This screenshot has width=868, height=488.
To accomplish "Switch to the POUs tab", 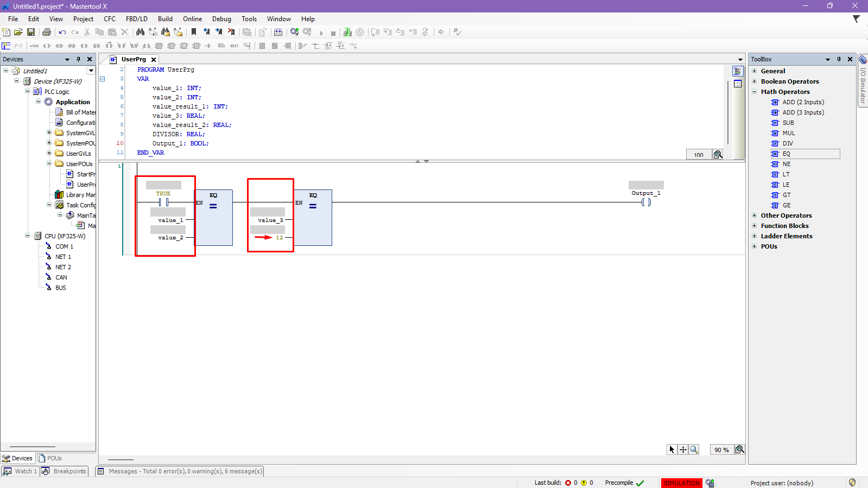I will pyautogui.click(x=50, y=458).
